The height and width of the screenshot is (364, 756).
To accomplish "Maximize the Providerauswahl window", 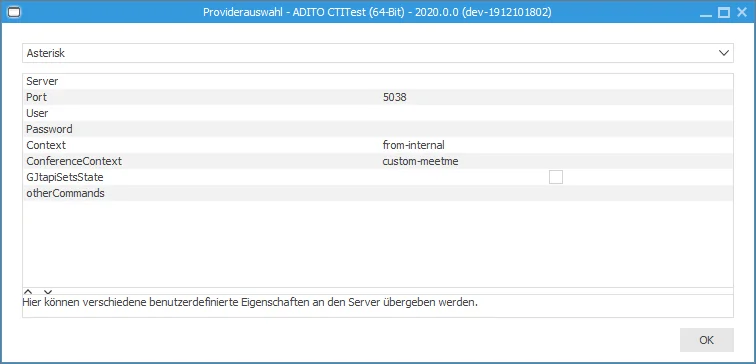I will [x=724, y=13].
